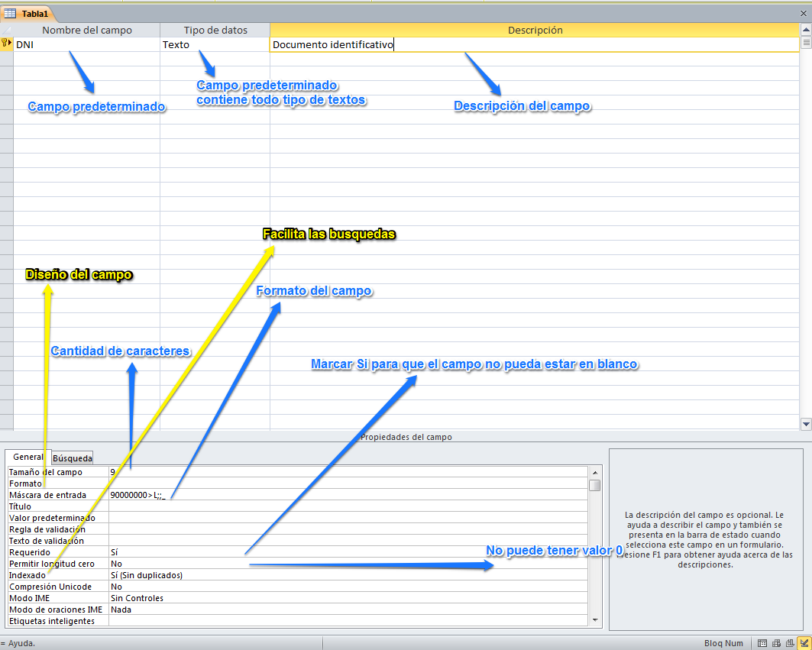The image size is (812, 650).
Task: Open PivotChart View from the status bar
Action: coord(790,642)
